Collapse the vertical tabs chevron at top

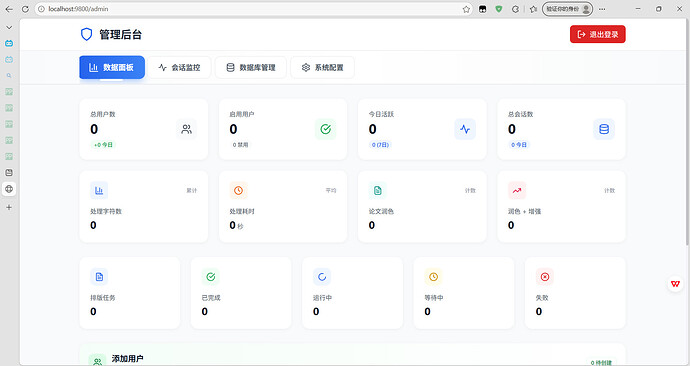point(9,27)
